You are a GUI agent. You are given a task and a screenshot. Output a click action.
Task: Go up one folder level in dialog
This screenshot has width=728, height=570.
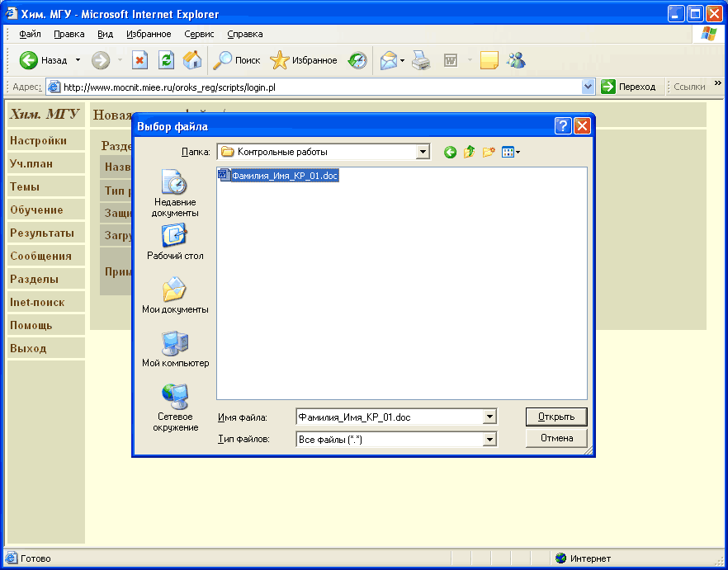(470, 152)
